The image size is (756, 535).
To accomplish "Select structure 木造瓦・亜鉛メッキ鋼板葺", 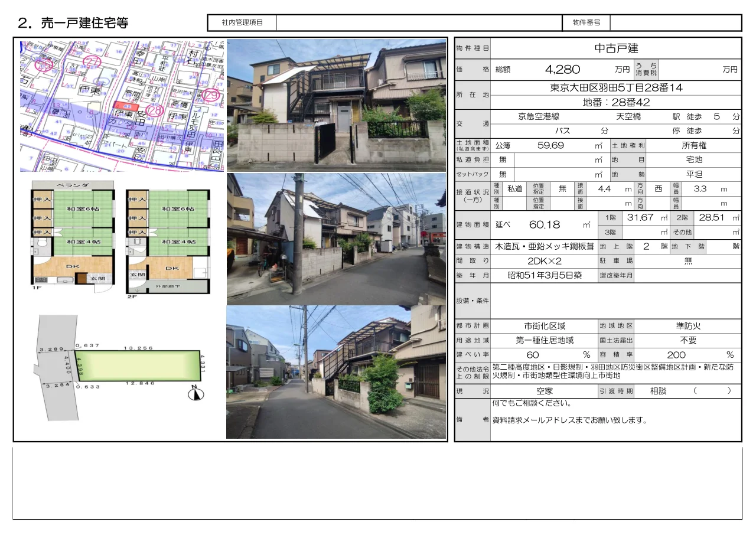I will coord(544,247).
